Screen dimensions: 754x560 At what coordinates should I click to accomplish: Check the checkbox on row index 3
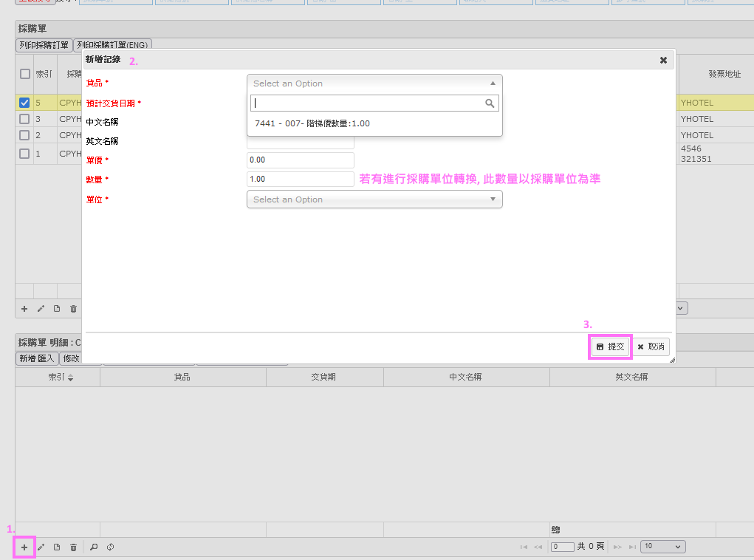pyautogui.click(x=24, y=118)
